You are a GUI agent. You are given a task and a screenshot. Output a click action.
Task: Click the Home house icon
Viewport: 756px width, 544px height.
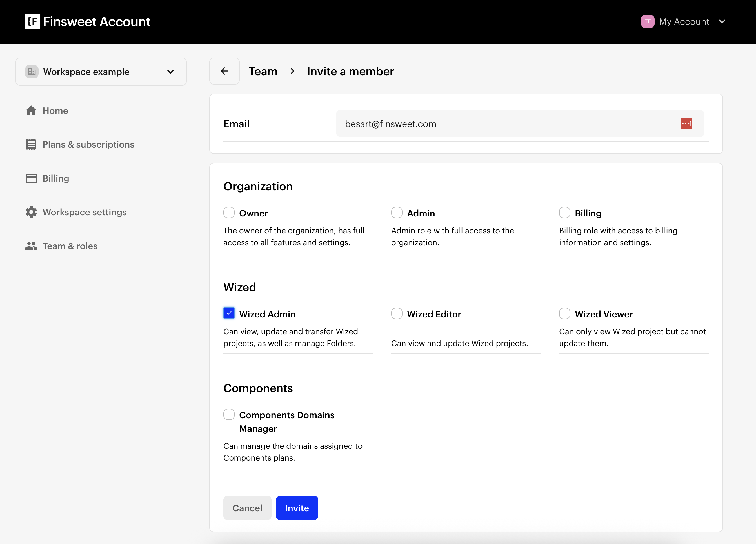[31, 110]
